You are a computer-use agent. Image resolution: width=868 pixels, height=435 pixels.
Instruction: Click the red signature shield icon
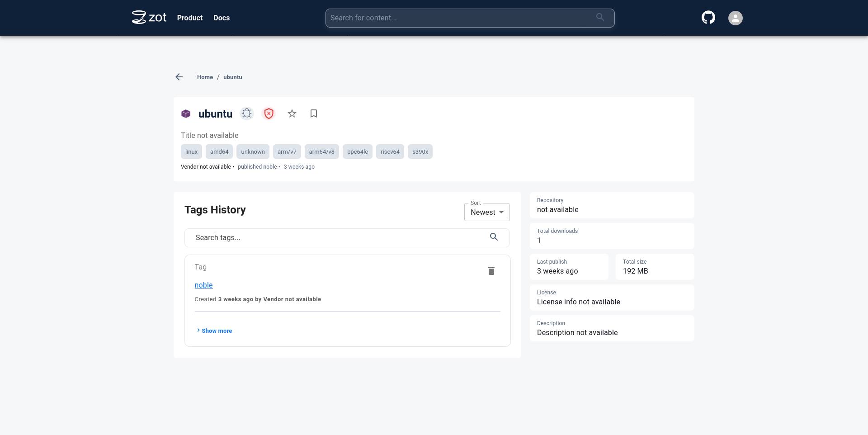click(x=269, y=113)
